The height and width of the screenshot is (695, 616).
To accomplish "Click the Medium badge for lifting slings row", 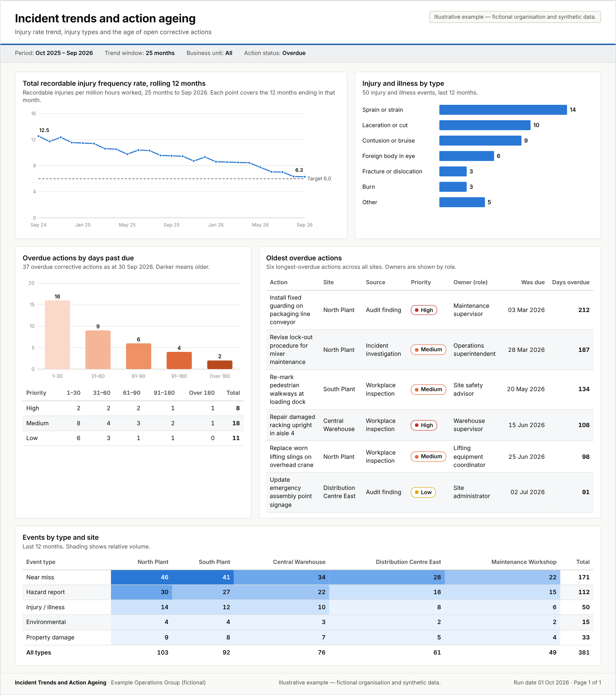I will click(x=428, y=456).
